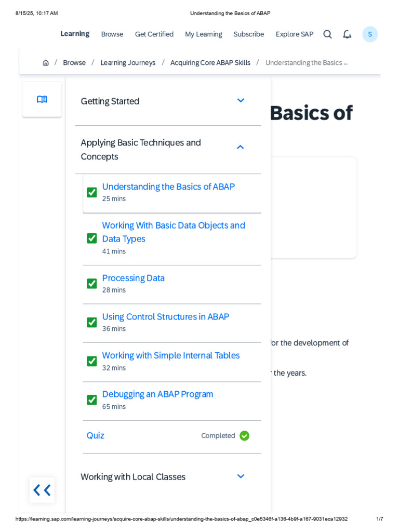Open the Quiz link

[x=96, y=436]
